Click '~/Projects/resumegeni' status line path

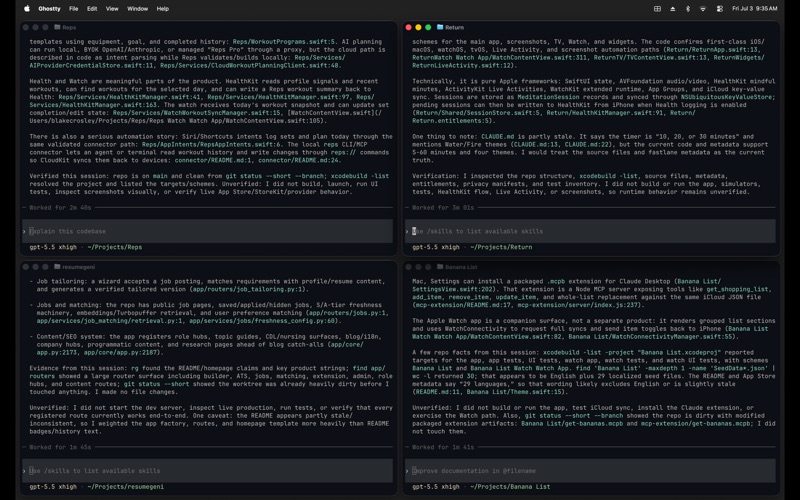(126, 487)
